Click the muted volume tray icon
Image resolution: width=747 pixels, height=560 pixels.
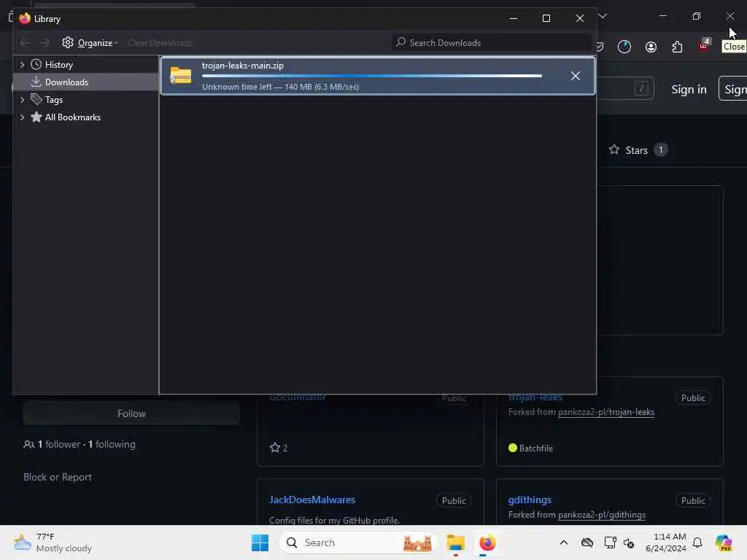629,542
